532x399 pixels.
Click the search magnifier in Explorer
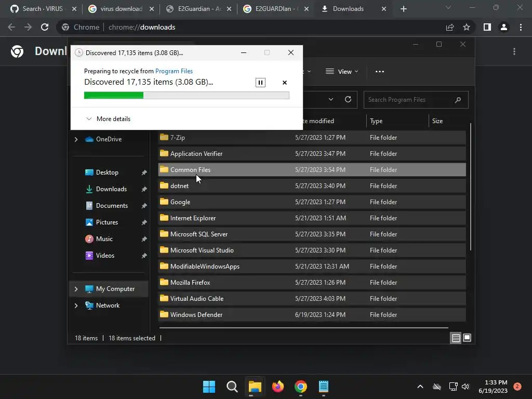tap(458, 100)
